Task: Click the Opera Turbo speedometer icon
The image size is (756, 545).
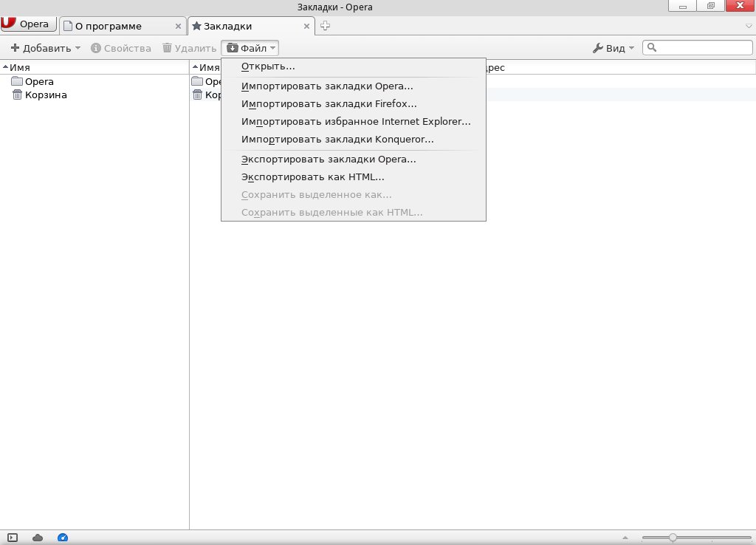Action: tap(63, 538)
